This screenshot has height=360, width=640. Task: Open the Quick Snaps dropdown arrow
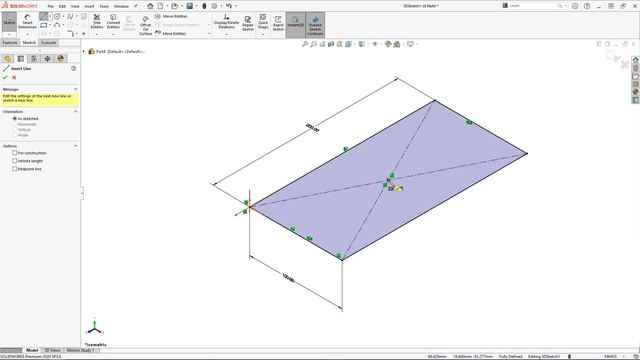(263, 34)
